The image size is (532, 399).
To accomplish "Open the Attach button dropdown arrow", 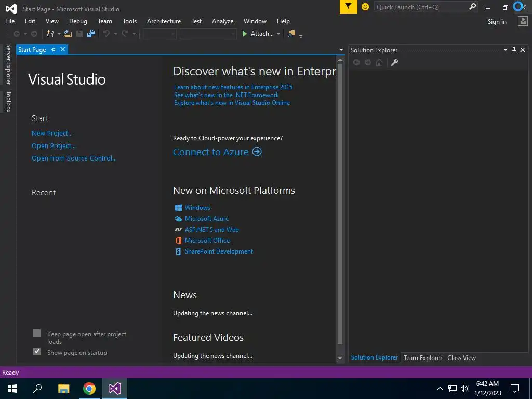I will click(x=278, y=34).
